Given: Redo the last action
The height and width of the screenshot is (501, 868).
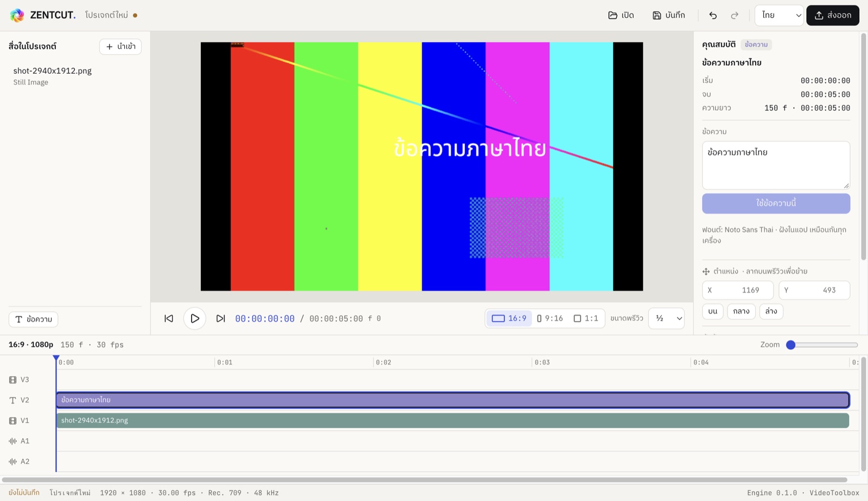Looking at the screenshot, I should tap(735, 15).
